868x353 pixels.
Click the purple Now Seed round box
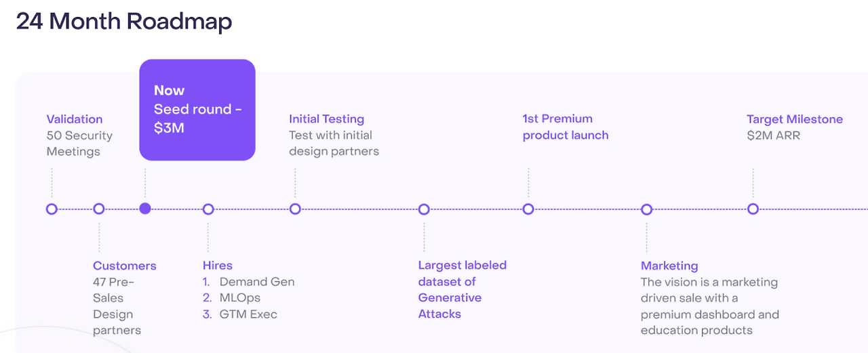pos(197,110)
